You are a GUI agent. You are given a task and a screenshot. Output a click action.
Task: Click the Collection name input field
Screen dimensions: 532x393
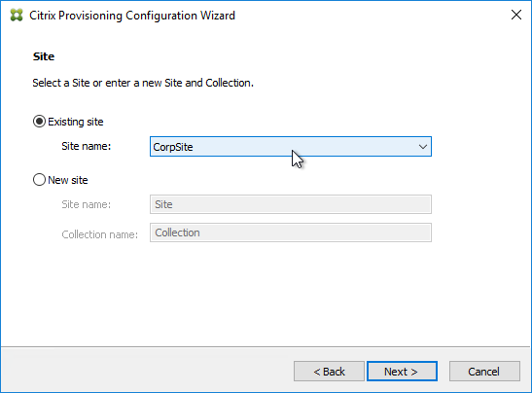point(291,232)
